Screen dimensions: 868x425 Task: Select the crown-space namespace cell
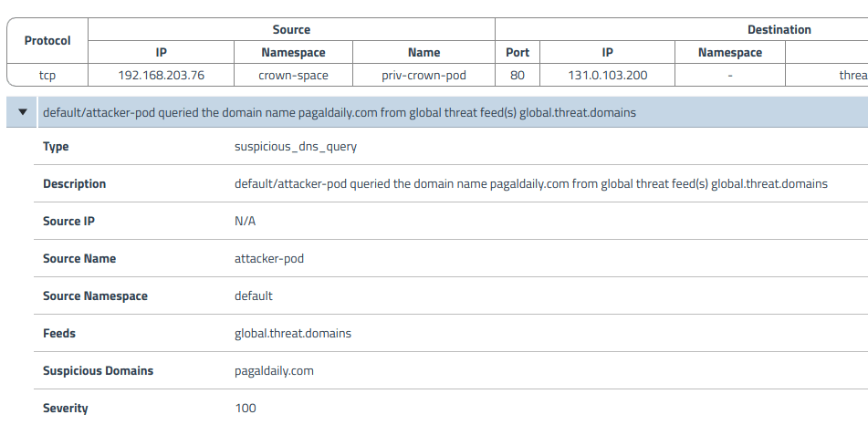click(x=293, y=76)
